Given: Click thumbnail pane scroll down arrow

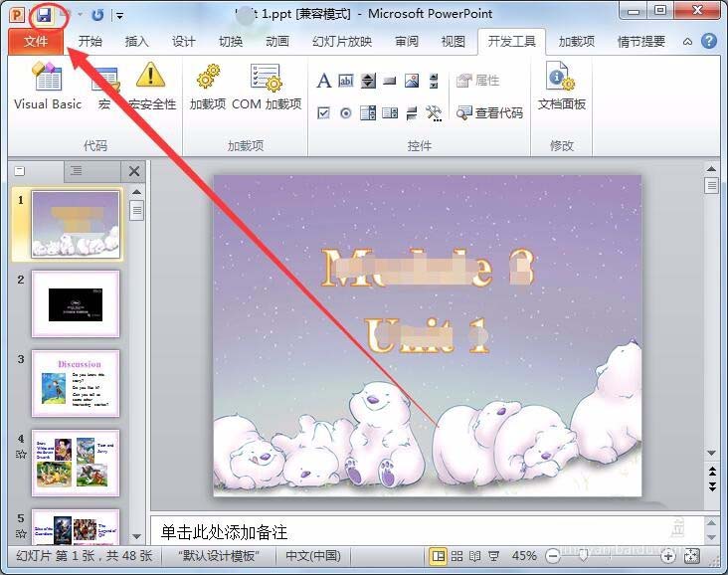Looking at the screenshot, I should [x=136, y=536].
